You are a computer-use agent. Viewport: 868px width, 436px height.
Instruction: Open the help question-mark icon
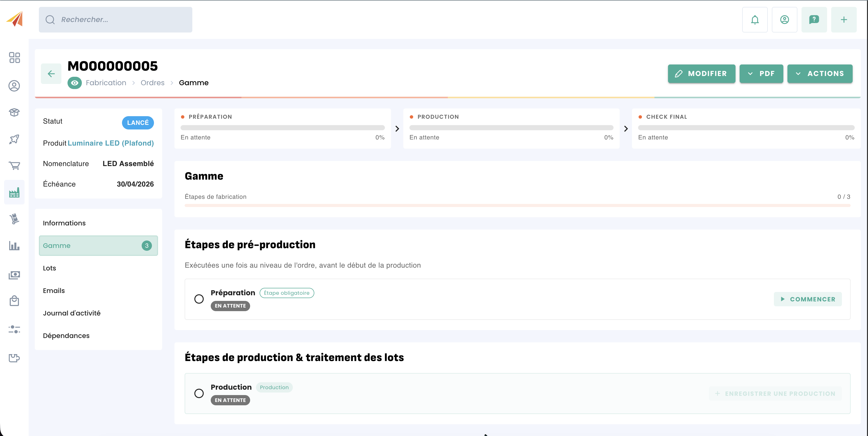pos(814,19)
